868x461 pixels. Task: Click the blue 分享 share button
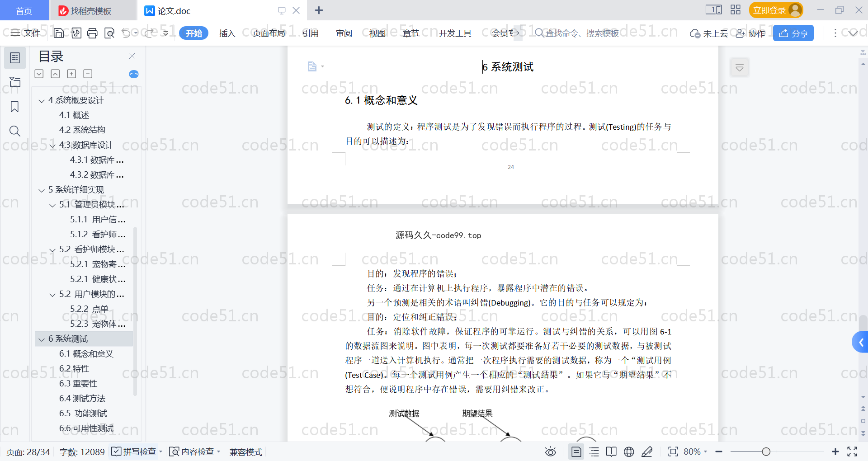point(793,33)
